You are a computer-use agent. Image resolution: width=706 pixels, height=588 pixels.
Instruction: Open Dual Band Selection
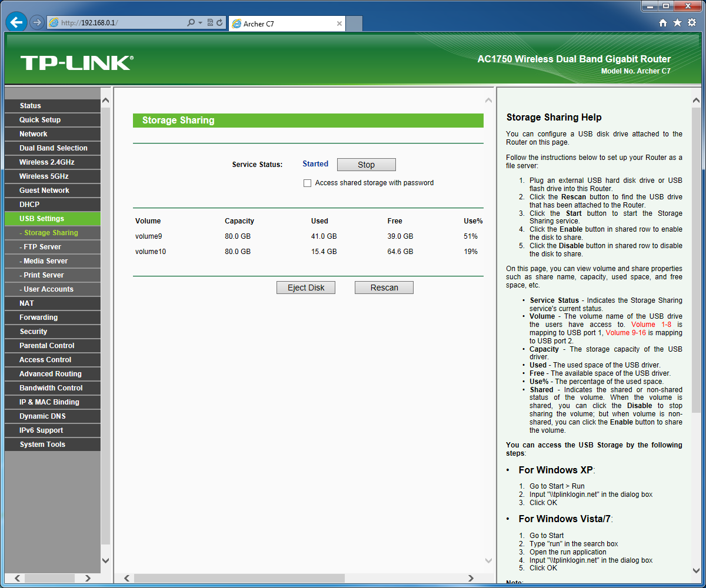pos(52,148)
